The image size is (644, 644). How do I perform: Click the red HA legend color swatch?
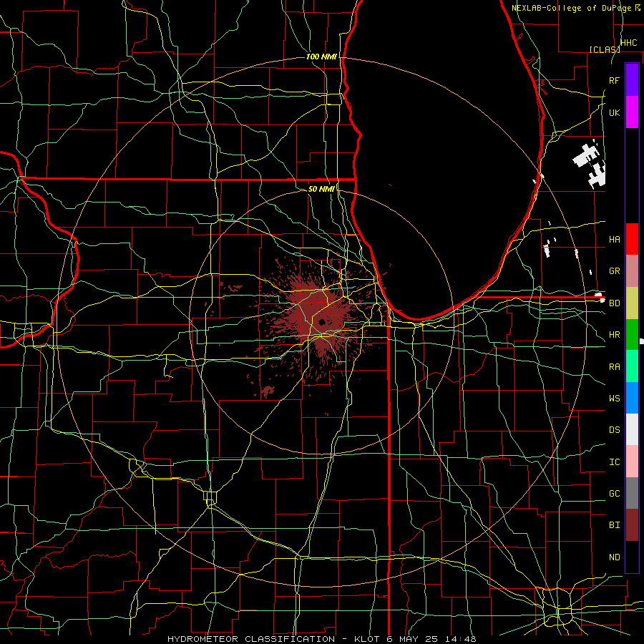click(632, 239)
